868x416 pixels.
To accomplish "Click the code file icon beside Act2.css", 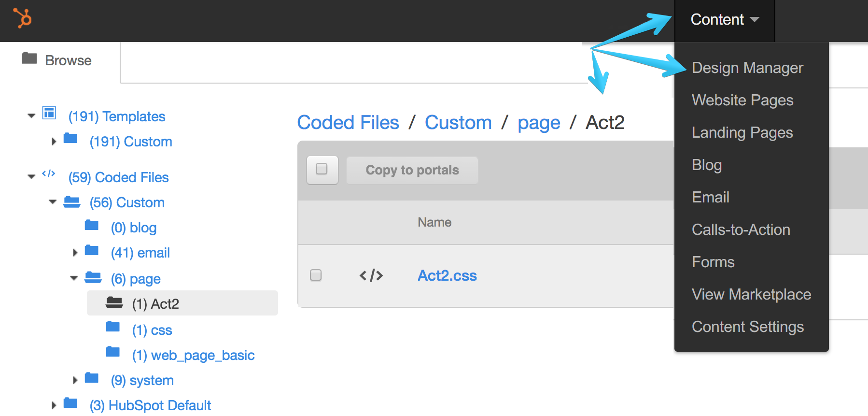I will 371,275.
